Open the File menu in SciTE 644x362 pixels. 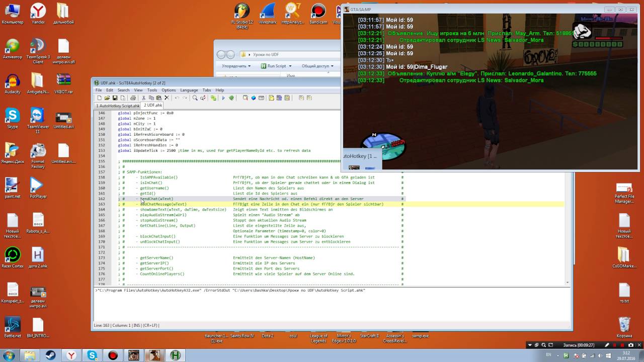(99, 90)
